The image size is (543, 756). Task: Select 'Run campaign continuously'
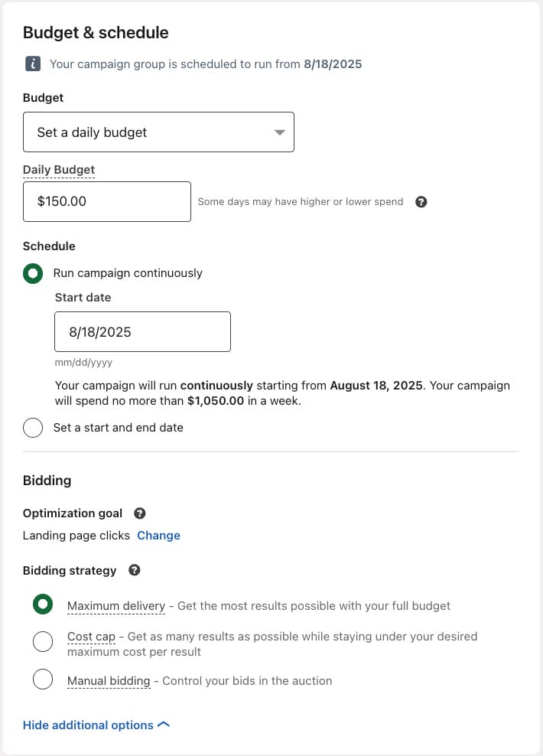[x=33, y=273]
